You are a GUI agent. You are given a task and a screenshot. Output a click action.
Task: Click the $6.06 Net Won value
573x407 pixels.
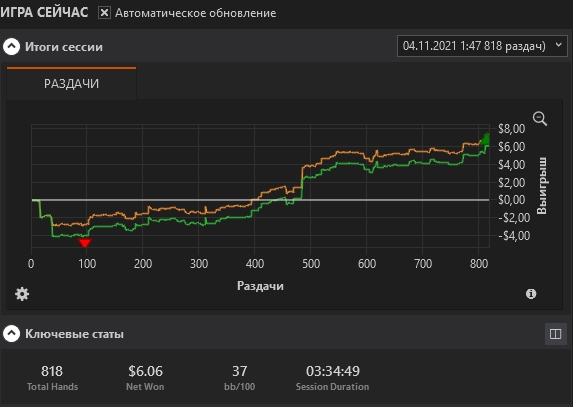[145, 371]
